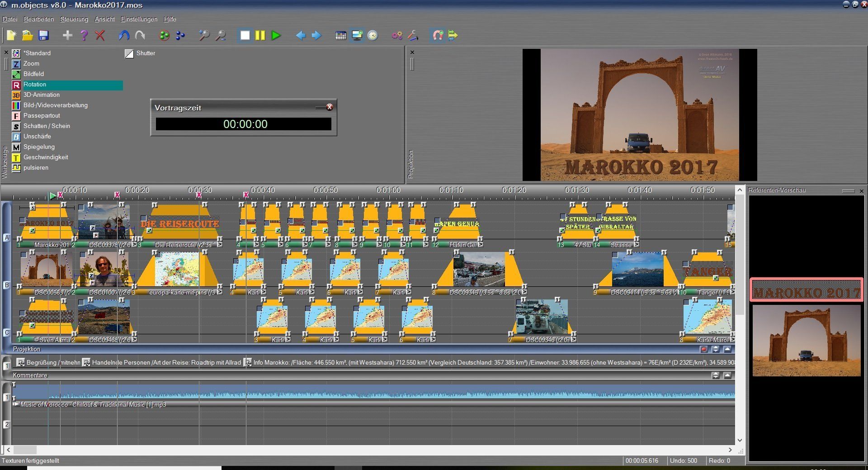The height and width of the screenshot is (470, 868).
Task: Open the Einstellungen menu
Action: 139,19
